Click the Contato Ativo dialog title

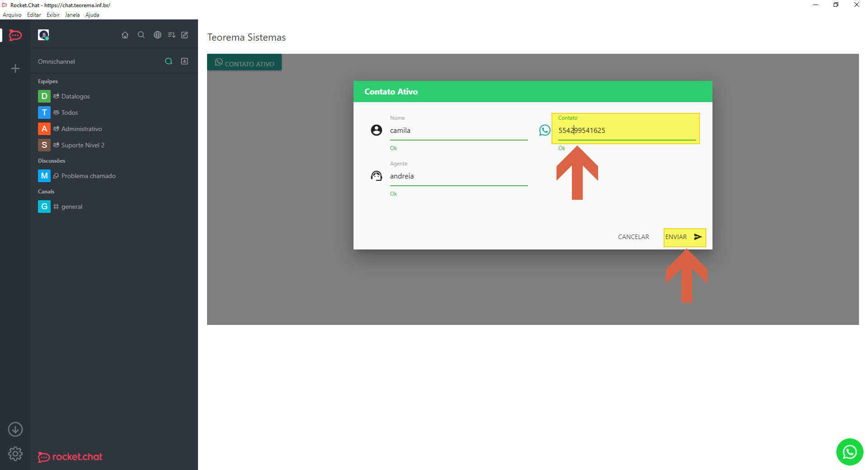coord(391,92)
